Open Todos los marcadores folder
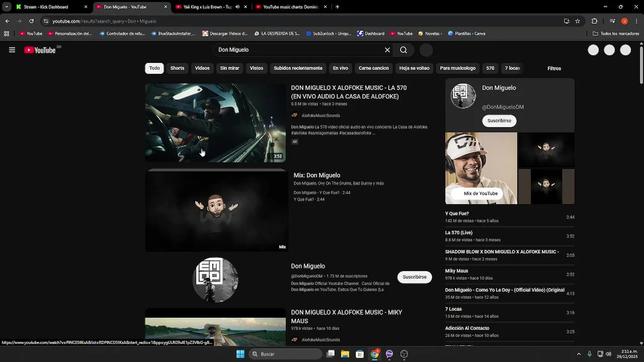The image size is (644, 362). pos(616,34)
